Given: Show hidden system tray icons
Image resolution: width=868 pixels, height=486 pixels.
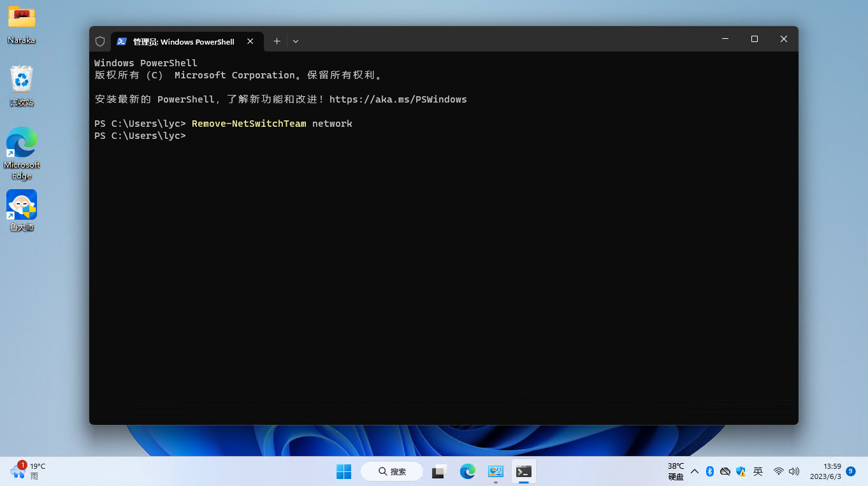Looking at the screenshot, I should click(x=695, y=471).
